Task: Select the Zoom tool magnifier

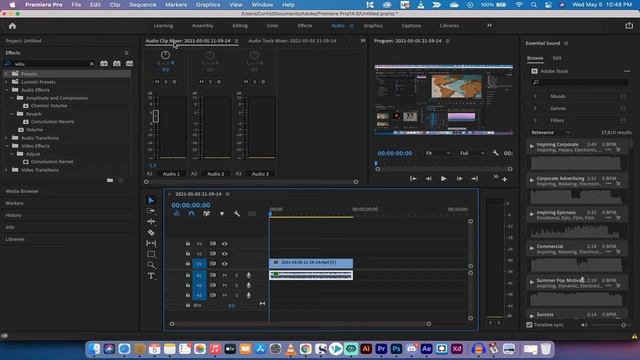Action: 151,265
